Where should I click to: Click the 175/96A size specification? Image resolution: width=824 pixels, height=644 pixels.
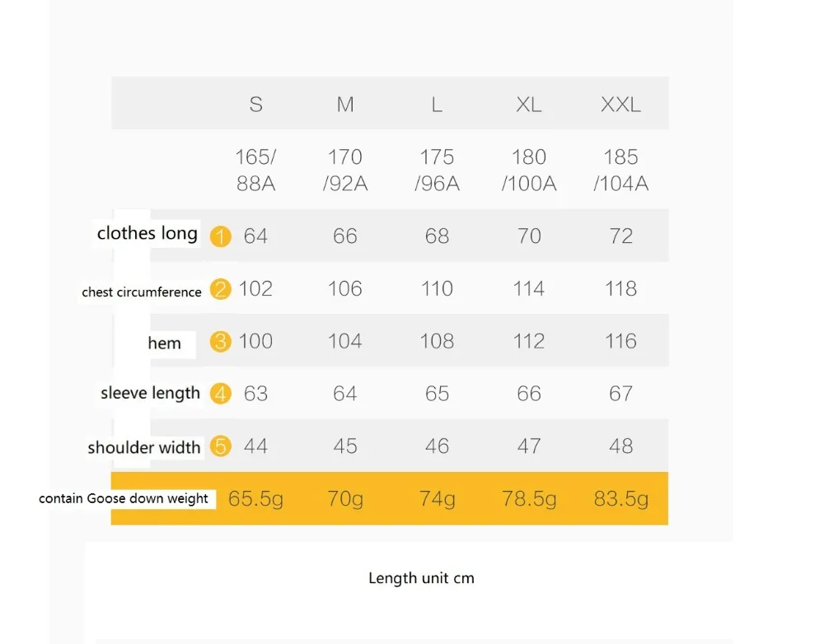438,170
